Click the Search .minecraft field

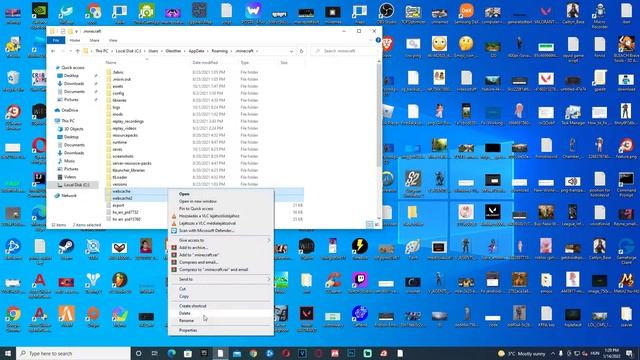[x=345, y=51]
